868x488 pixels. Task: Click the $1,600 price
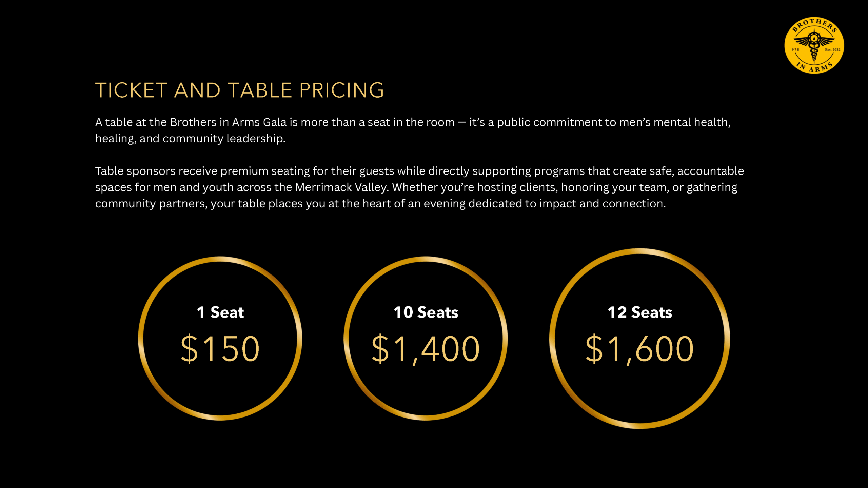click(x=640, y=348)
